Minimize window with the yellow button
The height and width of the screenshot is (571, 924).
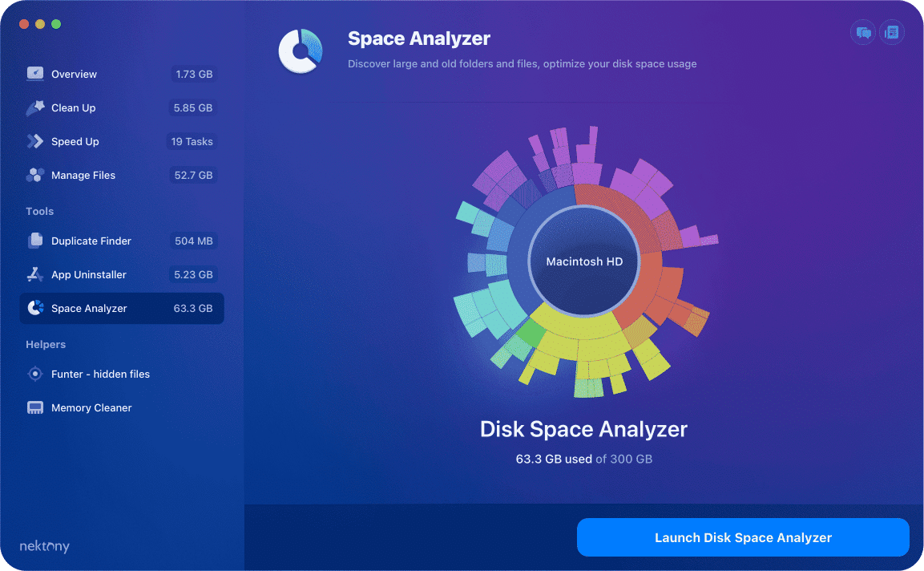(40, 24)
